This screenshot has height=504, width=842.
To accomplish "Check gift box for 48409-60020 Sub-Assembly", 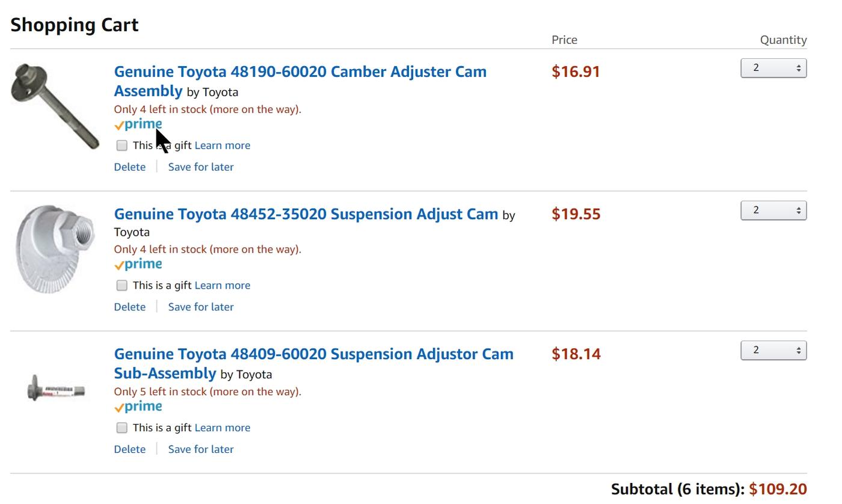I will pos(122,428).
